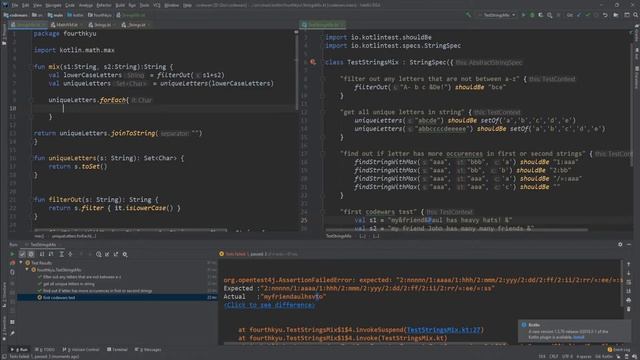
Task: Collapse the fourthkyu.TestStringsMix tree node
Action: click(27, 270)
